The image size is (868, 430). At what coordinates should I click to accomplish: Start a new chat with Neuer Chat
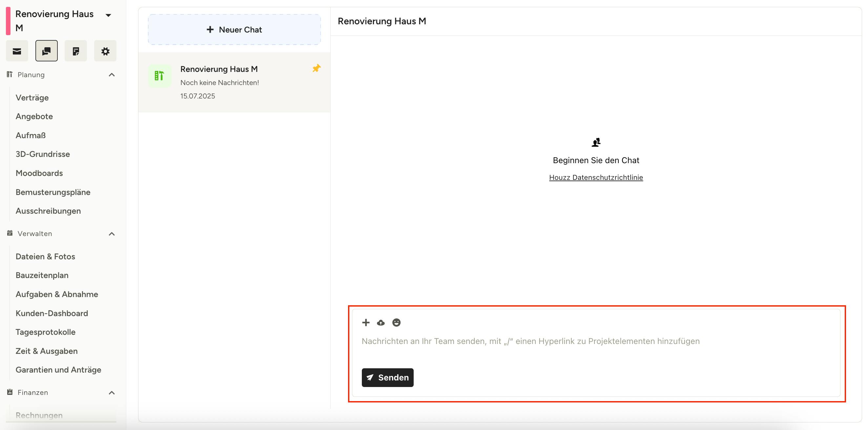(x=235, y=29)
